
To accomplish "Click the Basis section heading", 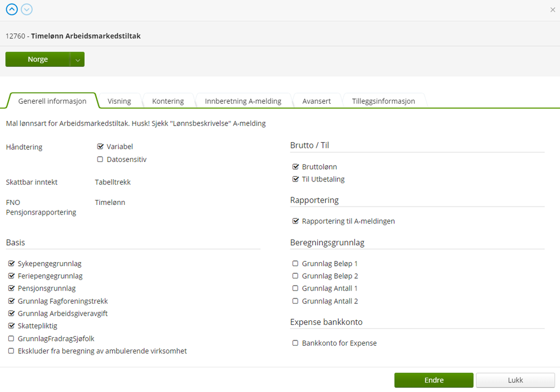I will click(x=15, y=242).
